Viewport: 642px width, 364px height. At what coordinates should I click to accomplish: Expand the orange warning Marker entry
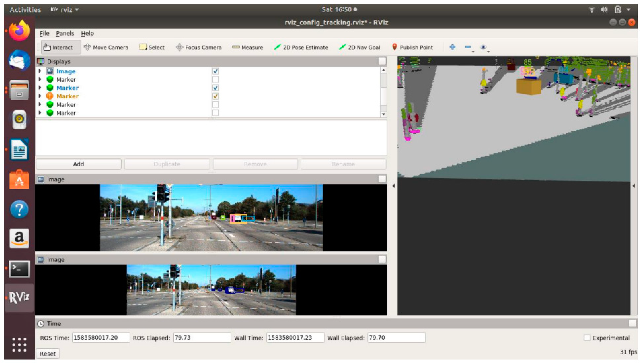40,96
